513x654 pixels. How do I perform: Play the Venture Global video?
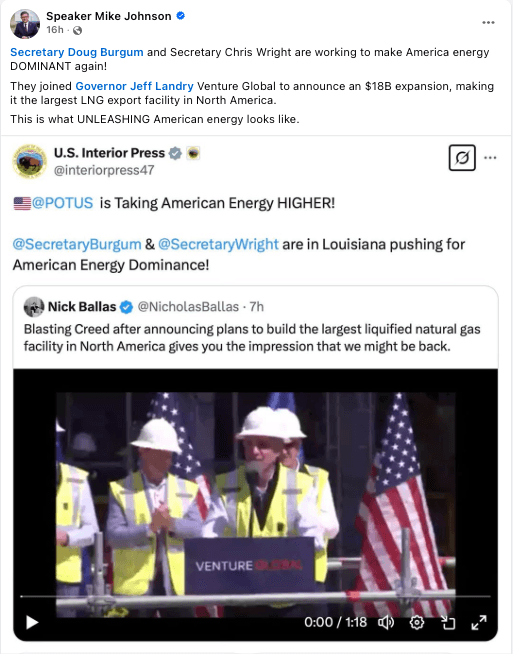[x=32, y=622]
